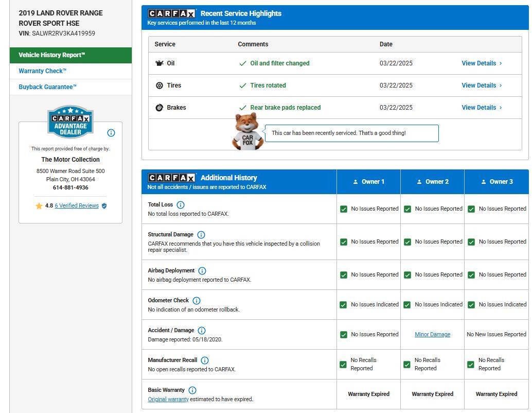Image resolution: width=532 pixels, height=413 pixels.
Task: Open Basic Warranty info icon
Action: pos(192,390)
